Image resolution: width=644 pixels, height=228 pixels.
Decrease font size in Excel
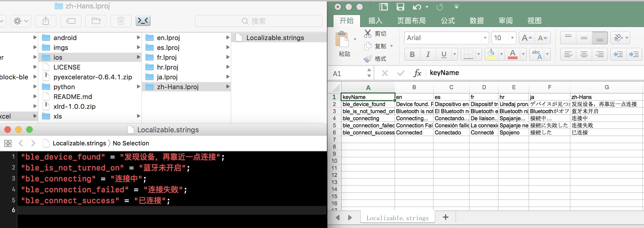543,38
